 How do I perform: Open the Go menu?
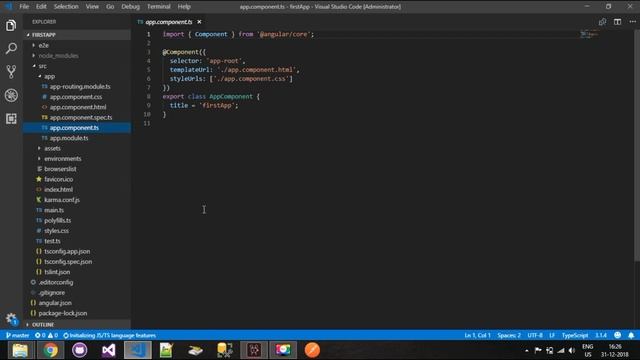click(110, 7)
